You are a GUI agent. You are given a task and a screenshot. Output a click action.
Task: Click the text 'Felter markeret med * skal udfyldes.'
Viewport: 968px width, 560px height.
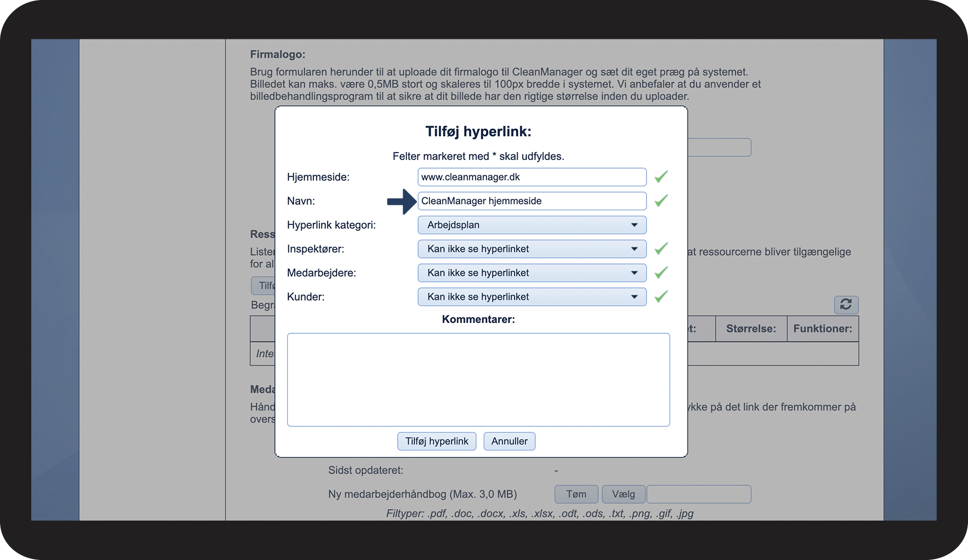point(478,157)
